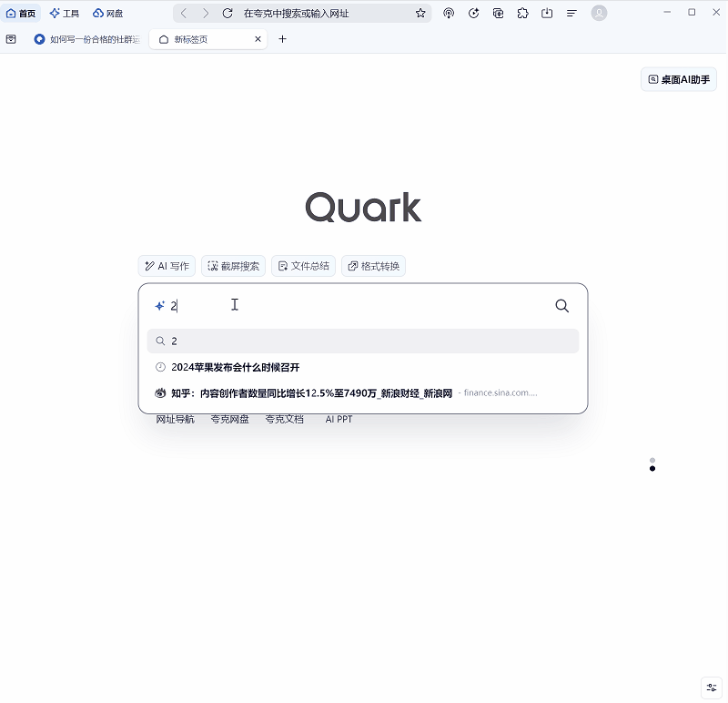Open the user profile avatar

pyautogui.click(x=599, y=14)
